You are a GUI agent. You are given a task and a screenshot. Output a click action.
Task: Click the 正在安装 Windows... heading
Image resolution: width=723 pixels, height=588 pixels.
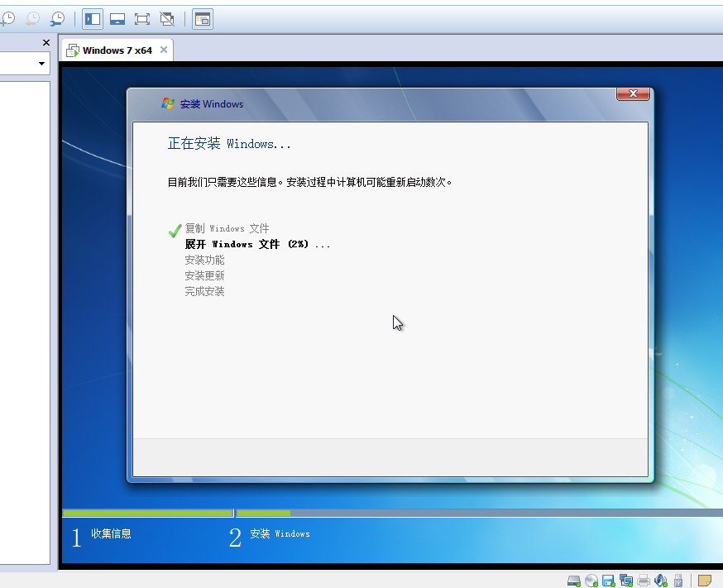(x=229, y=143)
